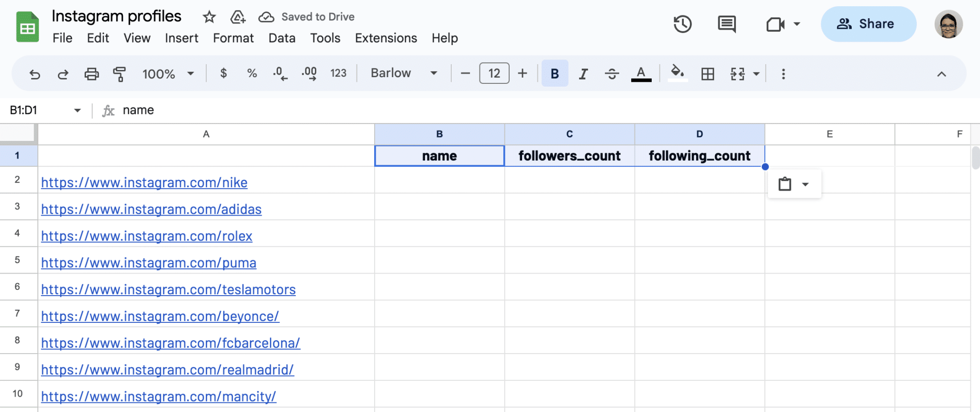The image size is (980, 412).
Task: Select the followers_count header cell
Action: coord(569,156)
